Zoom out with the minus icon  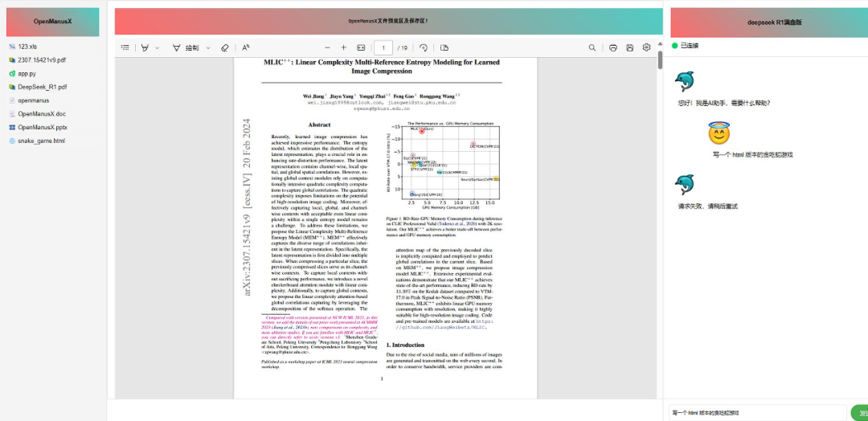click(327, 48)
